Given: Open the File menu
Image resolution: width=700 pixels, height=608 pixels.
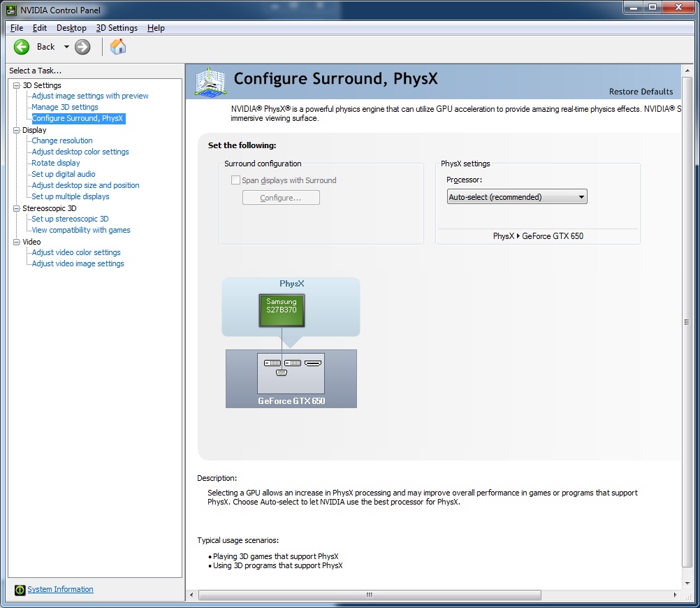Looking at the screenshot, I should 17,28.
